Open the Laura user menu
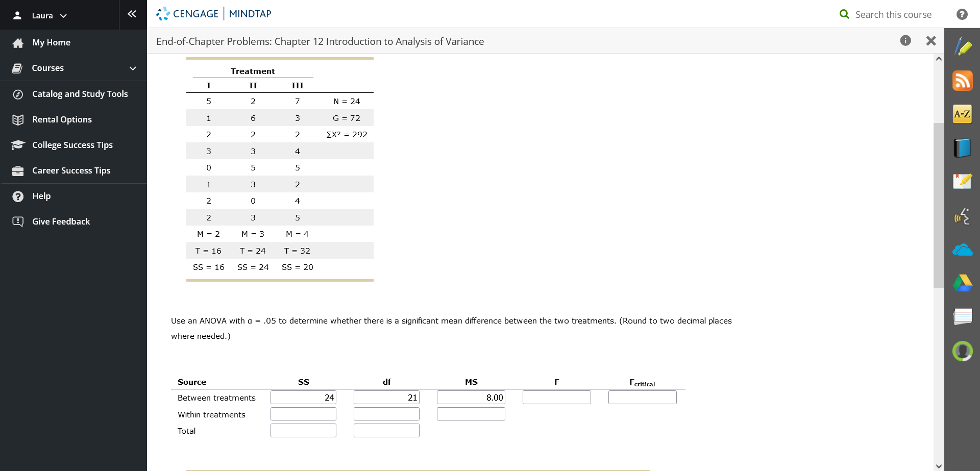Screen dimensions: 980x471 40,15
